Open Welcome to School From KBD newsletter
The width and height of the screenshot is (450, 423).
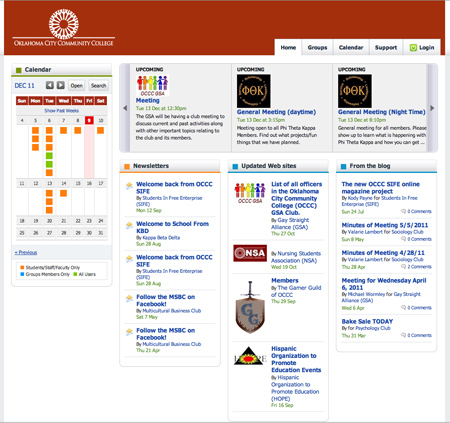click(172, 227)
